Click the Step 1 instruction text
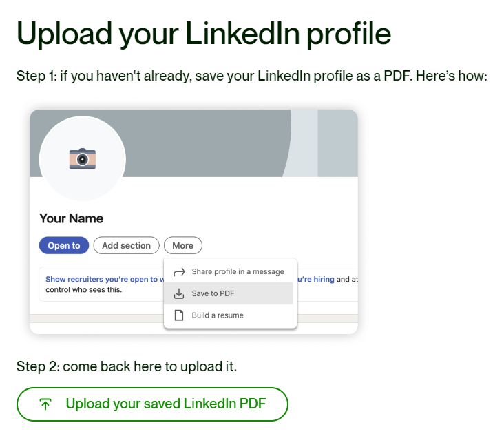Viewport: 504px width, 436px height. (x=252, y=76)
